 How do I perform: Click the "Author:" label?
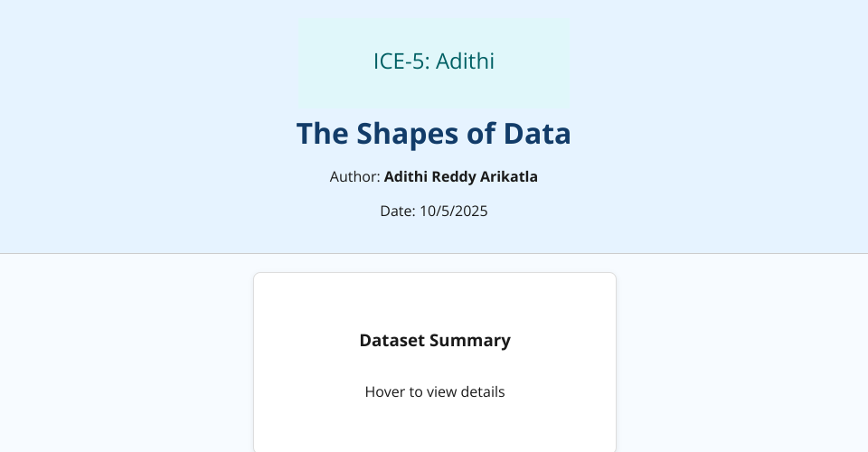354,176
